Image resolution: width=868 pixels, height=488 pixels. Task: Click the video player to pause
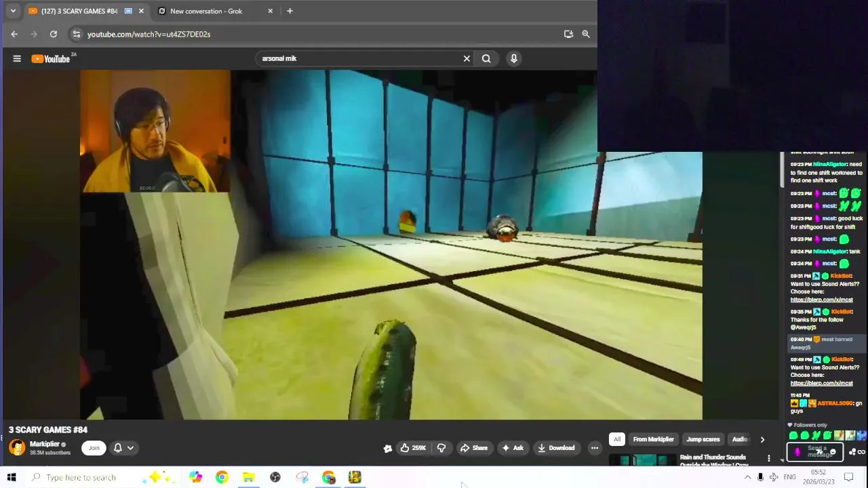(x=391, y=245)
